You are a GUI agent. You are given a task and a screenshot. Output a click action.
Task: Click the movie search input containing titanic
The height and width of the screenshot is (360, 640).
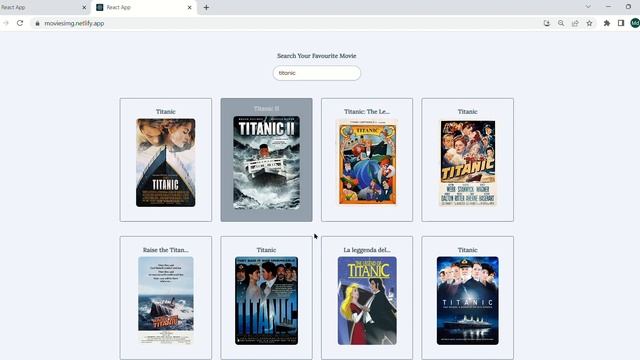[x=317, y=73]
